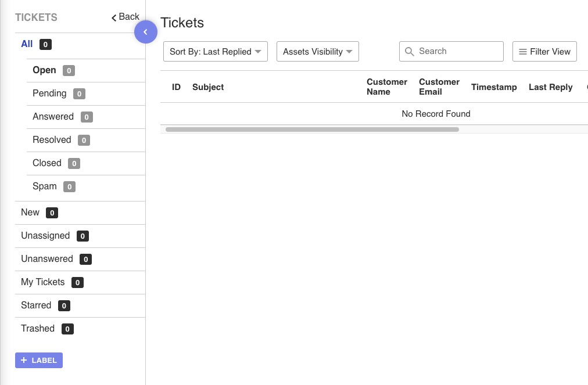This screenshot has width=588, height=385.
Task: Click the horizontal scrollbar below the table
Action: point(312,129)
